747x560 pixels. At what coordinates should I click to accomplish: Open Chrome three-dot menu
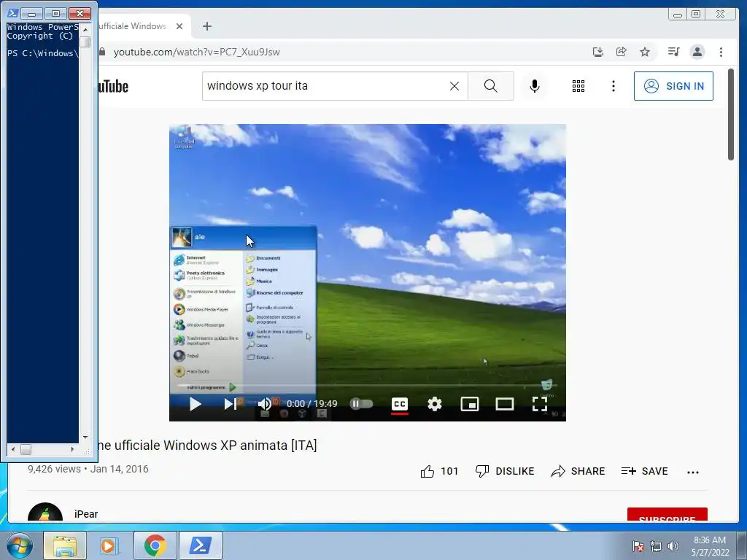[x=721, y=52]
